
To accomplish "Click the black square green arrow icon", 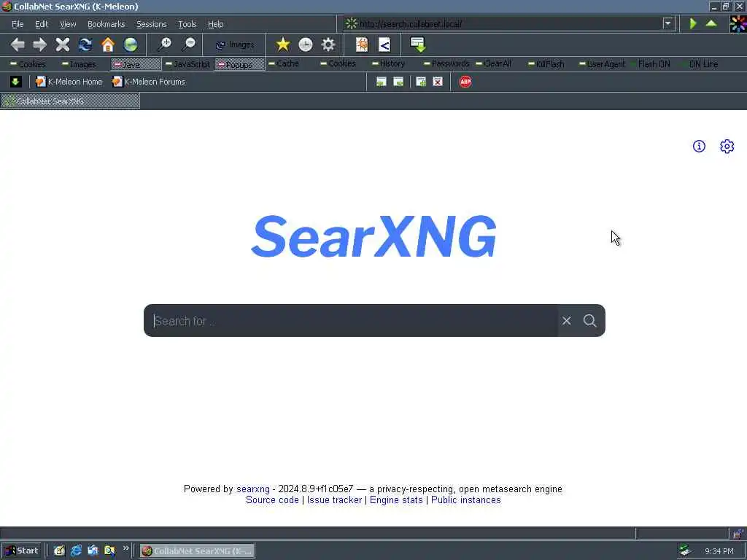I will pos(16,82).
